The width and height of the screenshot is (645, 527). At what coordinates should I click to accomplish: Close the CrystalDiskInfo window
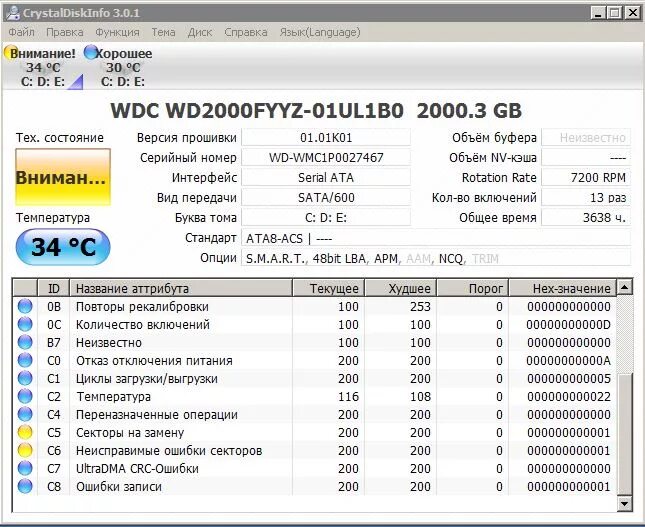point(632,13)
